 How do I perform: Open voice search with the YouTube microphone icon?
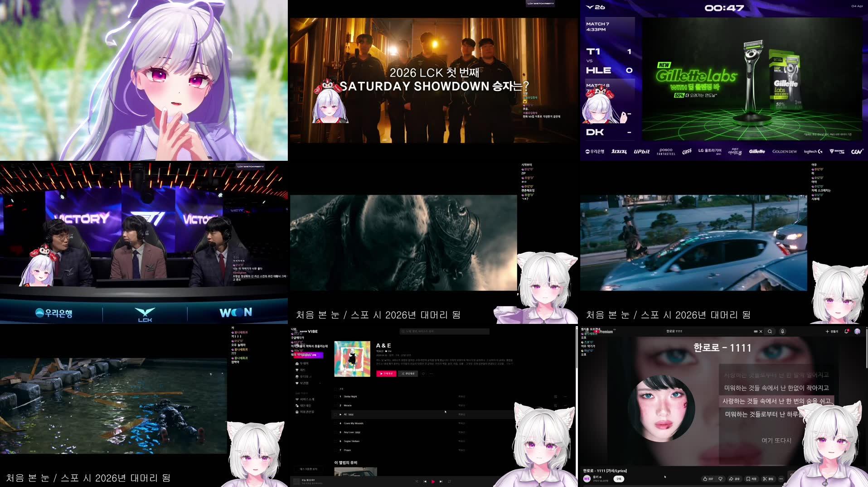(x=783, y=332)
